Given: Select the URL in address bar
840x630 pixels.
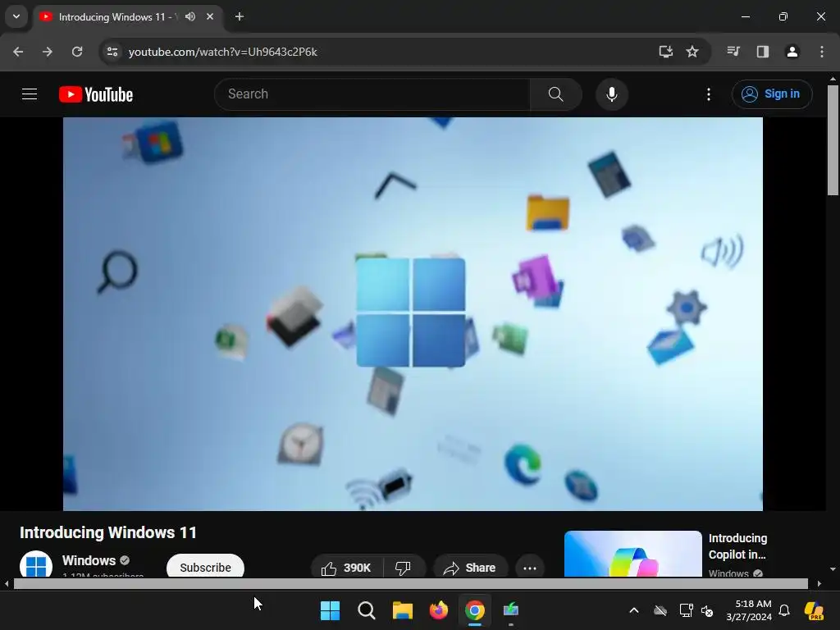Looking at the screenshot, I should click(223, 52).
